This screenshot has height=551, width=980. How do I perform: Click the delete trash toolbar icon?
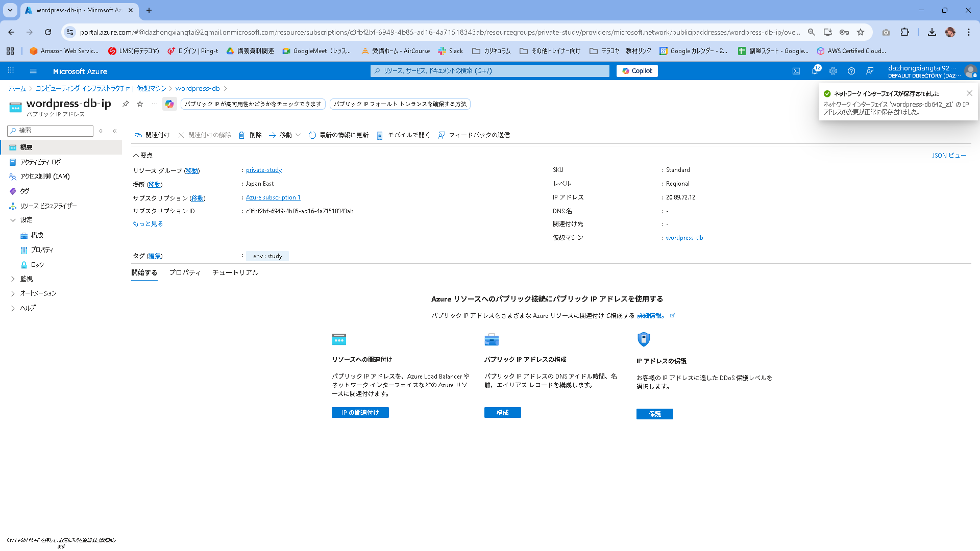pos(242,135)
